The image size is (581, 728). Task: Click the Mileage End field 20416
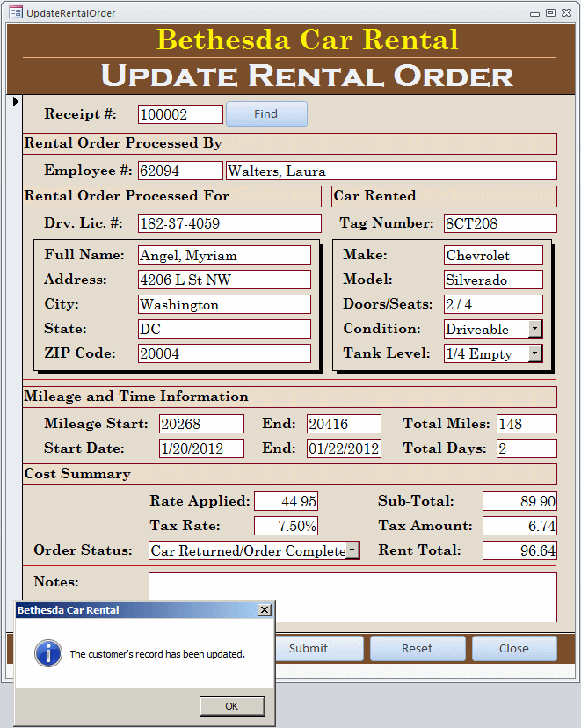coord(344,424)
